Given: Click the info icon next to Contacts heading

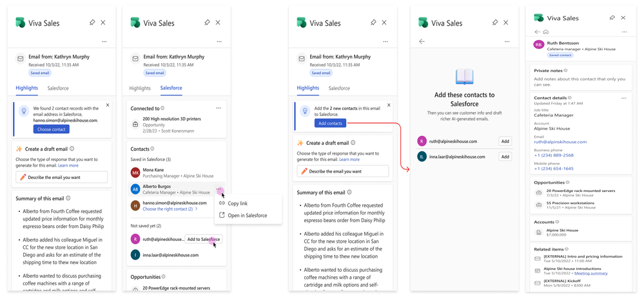Looking at the screenshot, I should click(x=152, y=149).
